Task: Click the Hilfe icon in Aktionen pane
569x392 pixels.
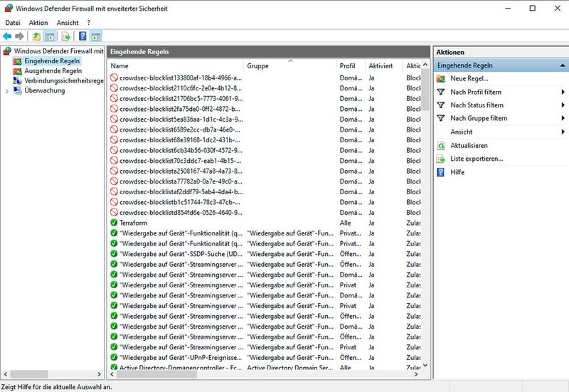Action: [440, 172]
